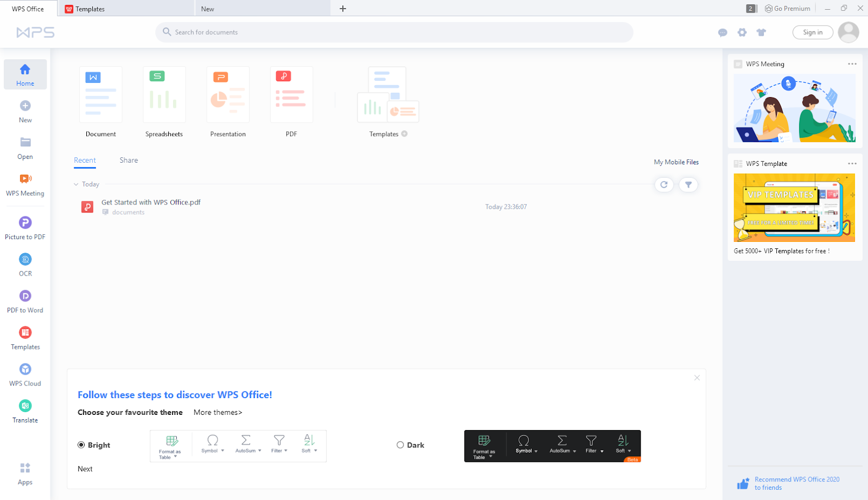Create a new Spreadsheets file
Image resolution: width=868 pixels, height=500 pixels.
pos(164,102)
